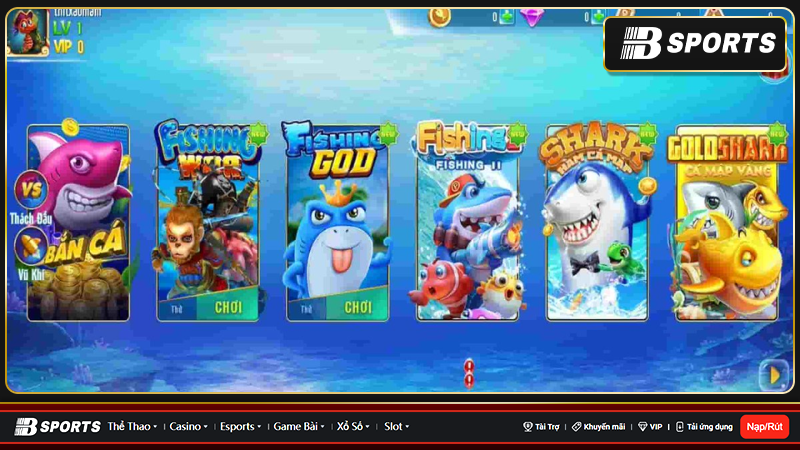Expand the Thể Thao menu
800x450 pixels.
pos(132,427)
